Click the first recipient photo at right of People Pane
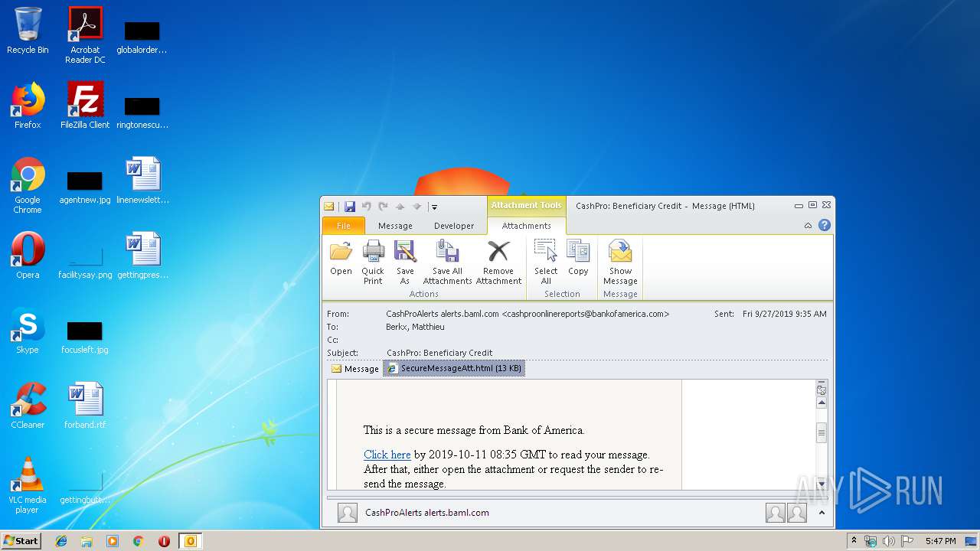This screenshot has width=980, height=551. click(x=776, y=513)
